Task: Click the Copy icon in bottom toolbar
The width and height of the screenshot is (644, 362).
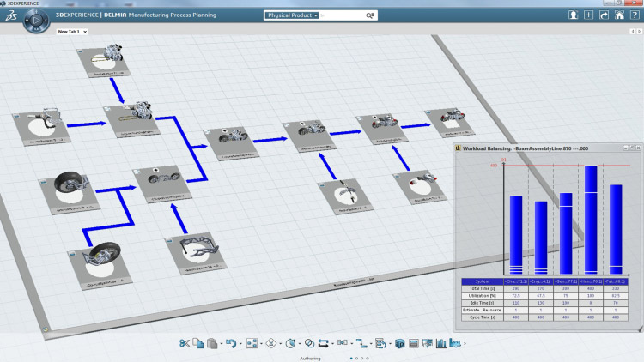Action: point(197,344)
